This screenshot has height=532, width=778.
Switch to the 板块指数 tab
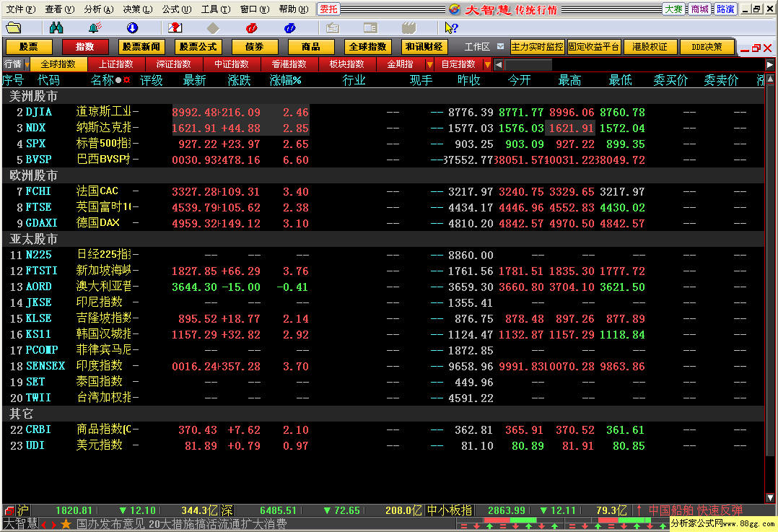pos(347,64)
